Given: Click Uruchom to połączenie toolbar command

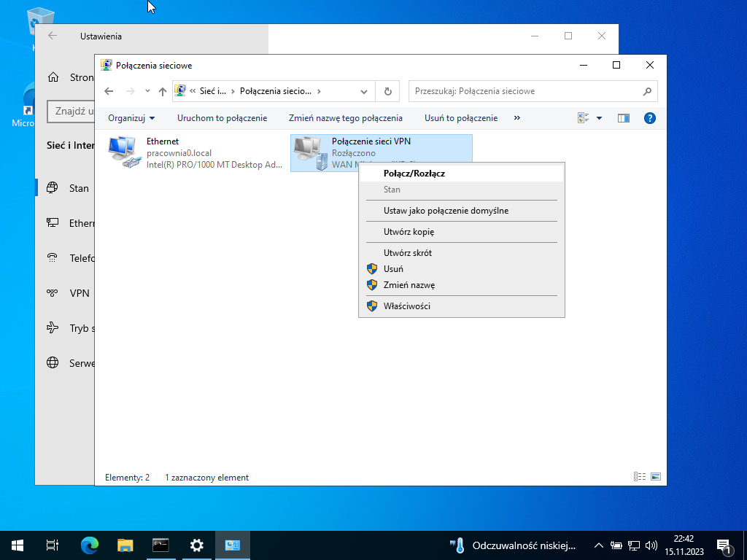Looking at the screenshot, I should (222, 118).
